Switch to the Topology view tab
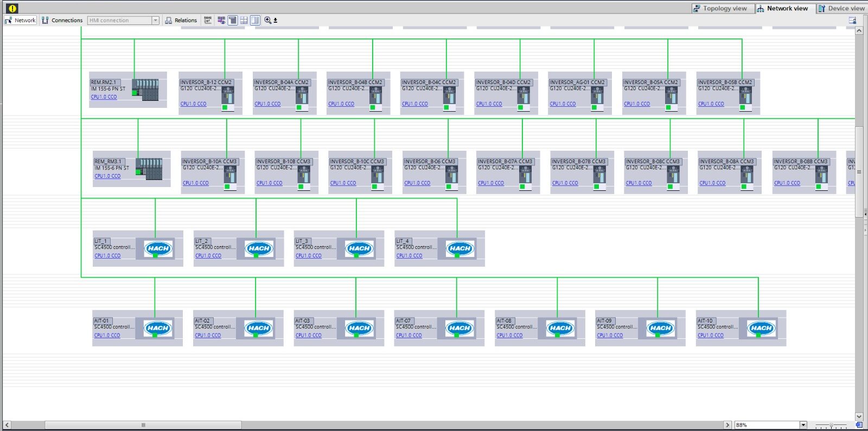Screen dimensions: 868x431 tap(720, 8)
